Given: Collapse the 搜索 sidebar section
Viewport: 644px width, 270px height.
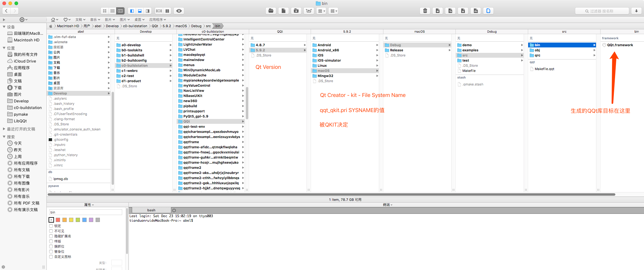Looking at the screenshot, I should click(4, 137).
